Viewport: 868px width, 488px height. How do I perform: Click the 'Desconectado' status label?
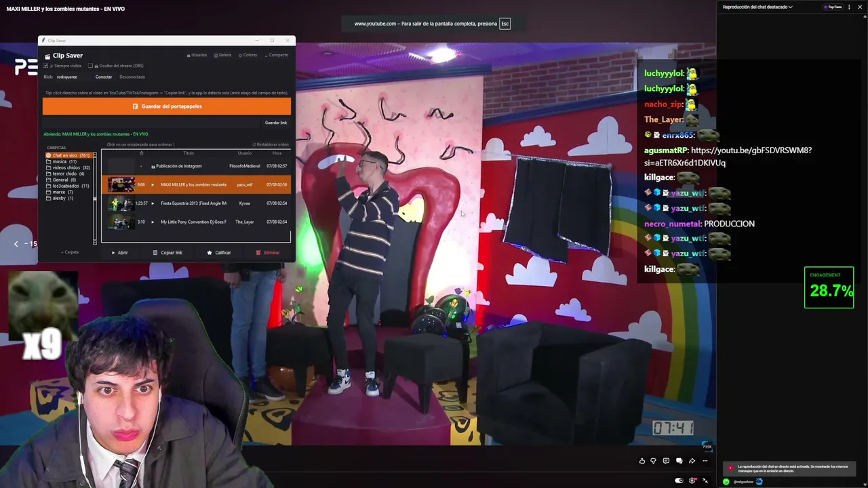pos(132,77)
